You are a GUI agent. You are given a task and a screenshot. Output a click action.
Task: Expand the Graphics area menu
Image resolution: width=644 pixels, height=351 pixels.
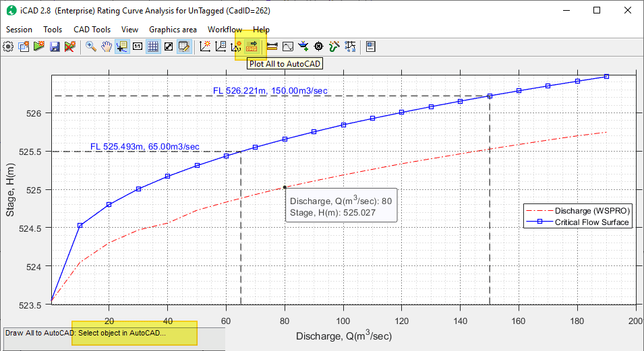[173, 30]
